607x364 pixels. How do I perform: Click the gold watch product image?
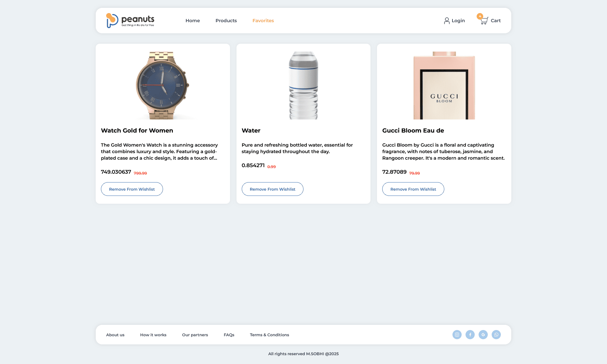pyautogui.click(x=163, y=86)
